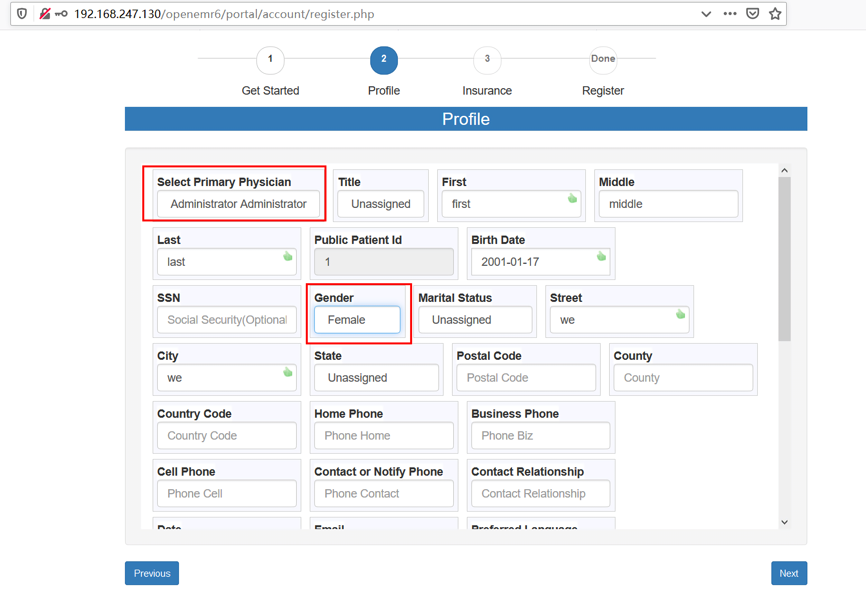The height and width of the screenshot is (616, 866).
Task: Click green validation icon in Birth Date field
Action: coord(601,256)
